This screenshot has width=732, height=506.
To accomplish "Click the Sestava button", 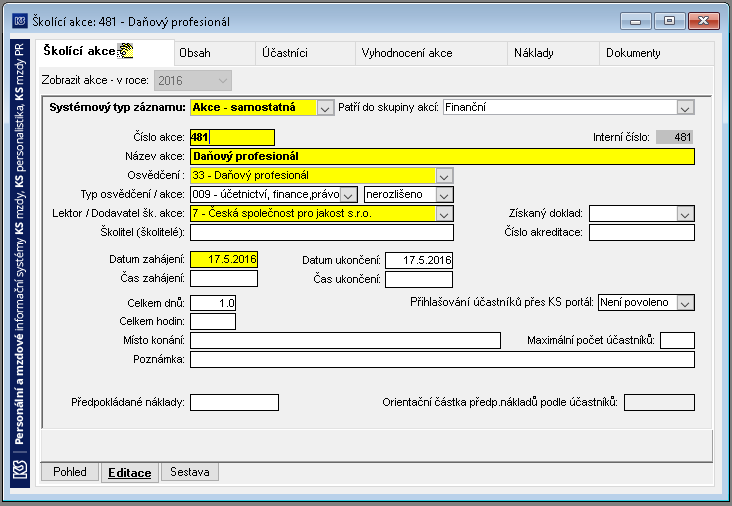I will tap(190, 472).
